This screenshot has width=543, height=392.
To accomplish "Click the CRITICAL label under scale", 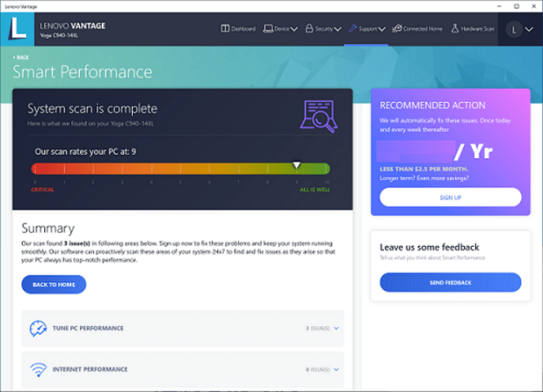I will tap(43, 189).
